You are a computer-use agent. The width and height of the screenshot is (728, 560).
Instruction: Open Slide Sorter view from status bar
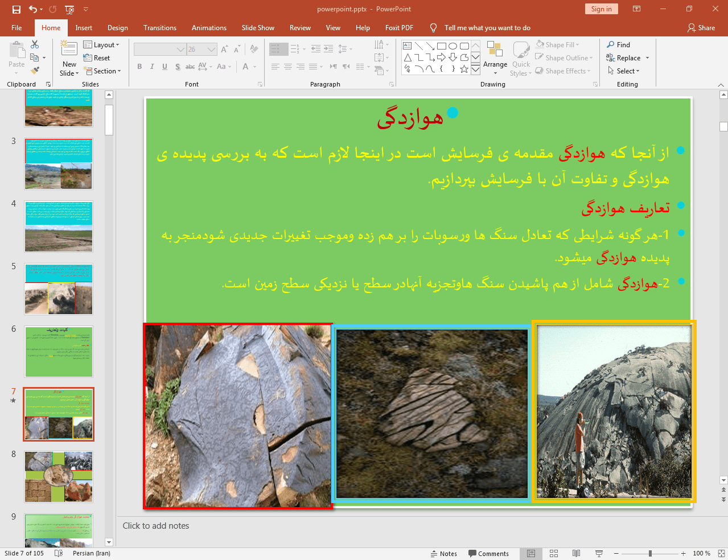(553, 553)
